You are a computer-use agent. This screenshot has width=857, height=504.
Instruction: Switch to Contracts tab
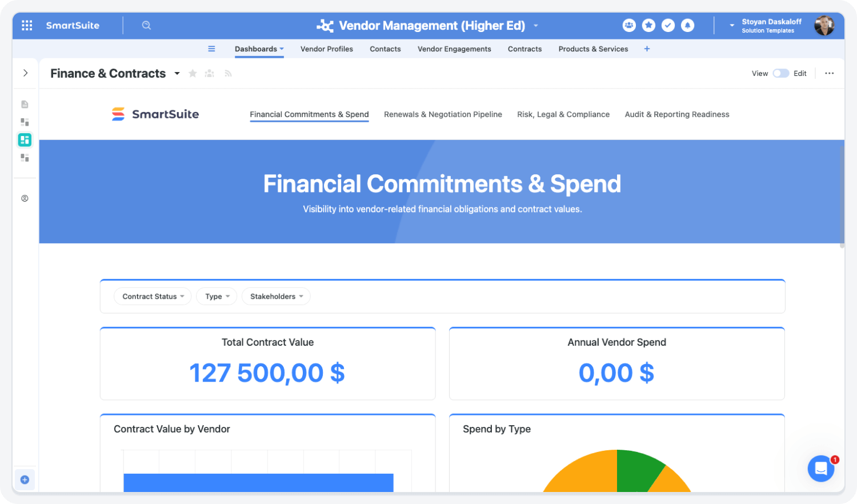pos(524,49)
